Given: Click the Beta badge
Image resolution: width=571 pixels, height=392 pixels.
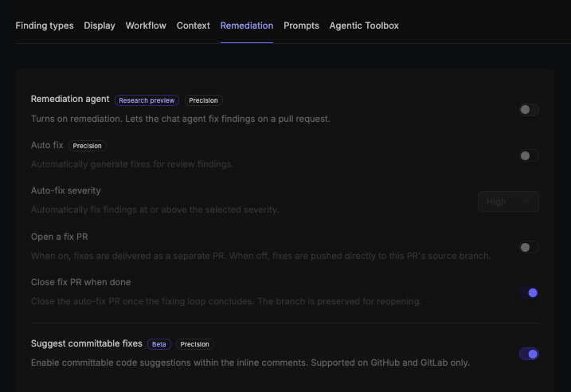Looking at the screenshot, I should (x=159, y=344).
